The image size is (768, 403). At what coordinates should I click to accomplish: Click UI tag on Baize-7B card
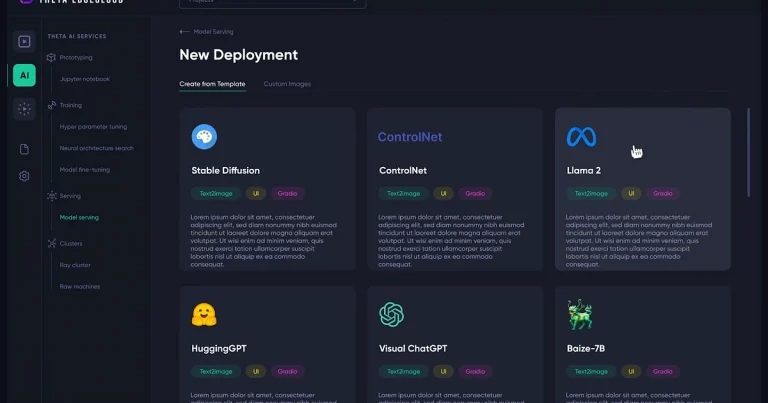[631, 371]
